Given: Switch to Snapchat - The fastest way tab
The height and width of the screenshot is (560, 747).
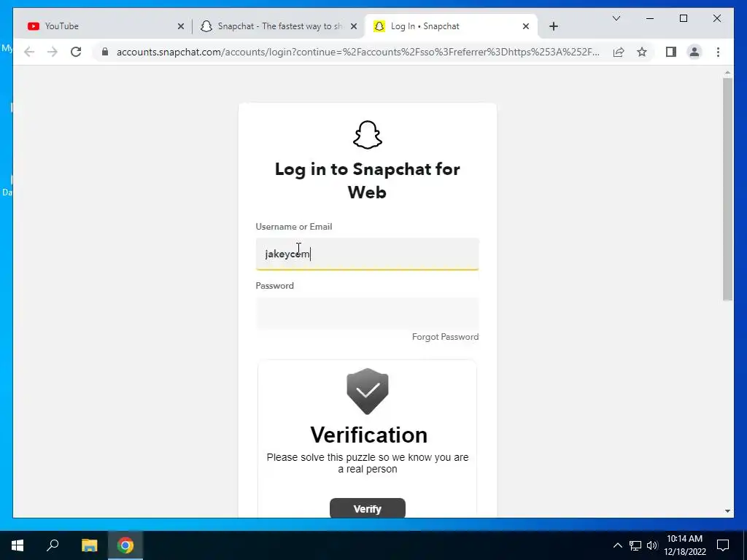Looking at the screenshot, I should point(278,26).
